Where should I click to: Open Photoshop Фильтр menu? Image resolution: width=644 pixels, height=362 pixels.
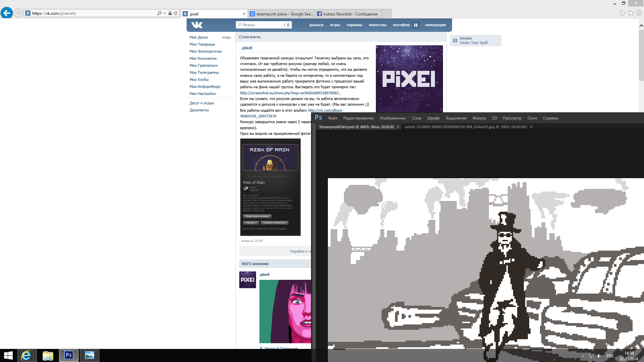coord(479,118)
